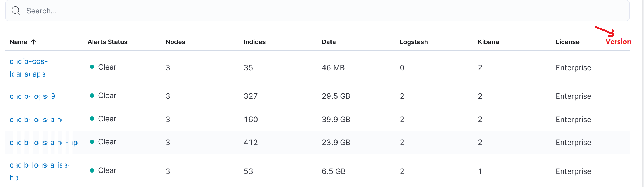Click Logstash value 2 in the 29.5 GB row
This screenshot has width=644, height=187.
pos(402,96)
